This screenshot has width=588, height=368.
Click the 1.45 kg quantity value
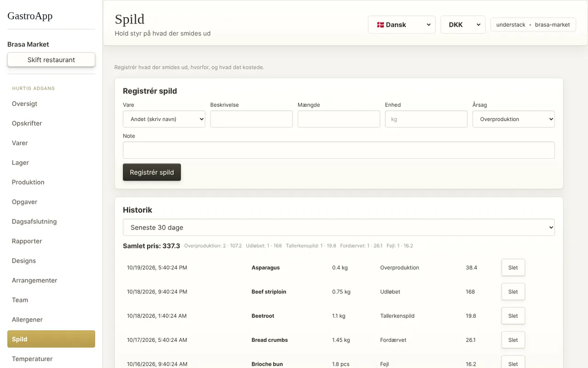341,340
